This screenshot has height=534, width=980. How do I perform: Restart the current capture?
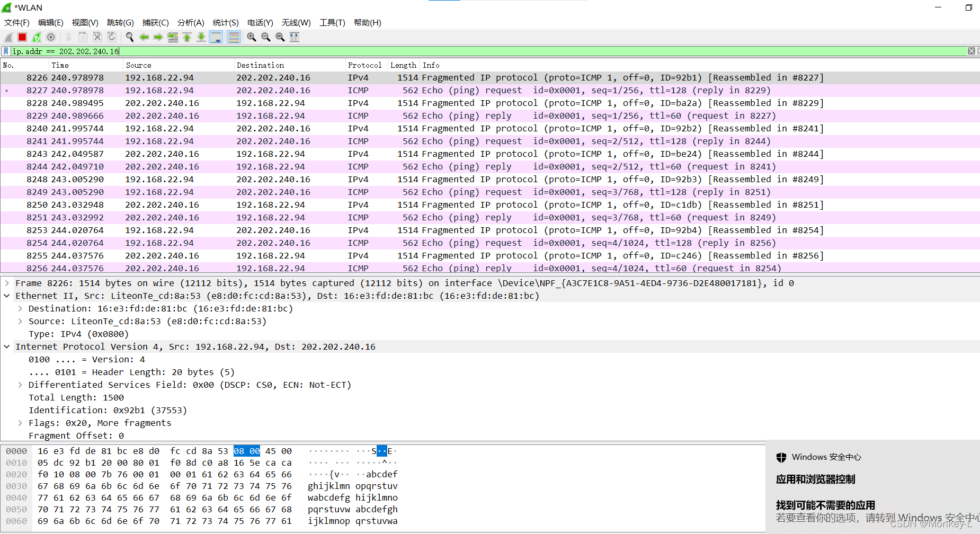coord(37,37)
